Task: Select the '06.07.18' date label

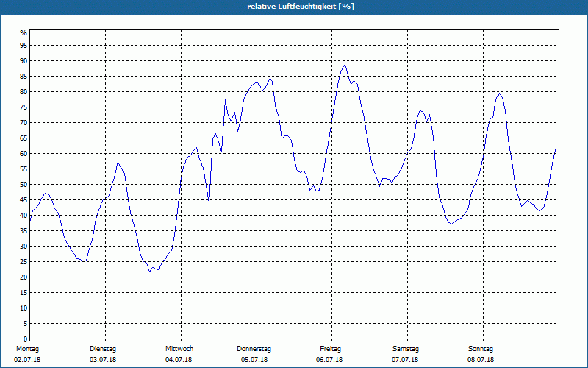Action: point(329,360)
